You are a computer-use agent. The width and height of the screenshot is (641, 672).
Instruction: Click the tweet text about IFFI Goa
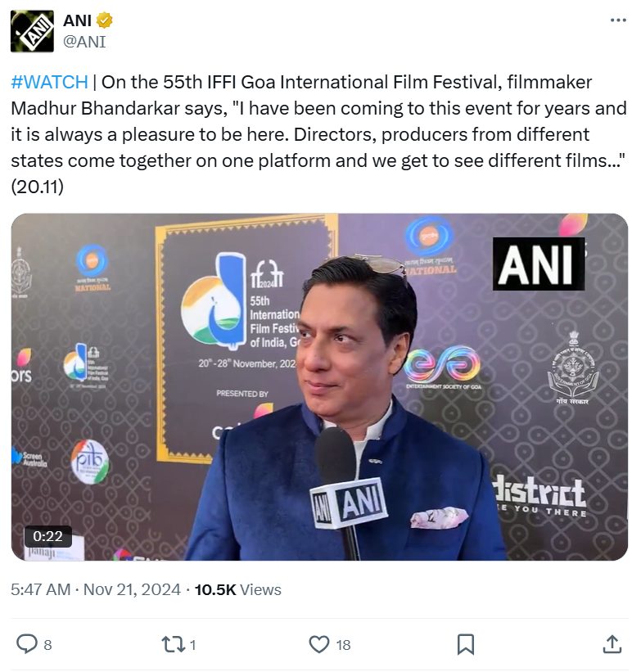click(319, 134)
